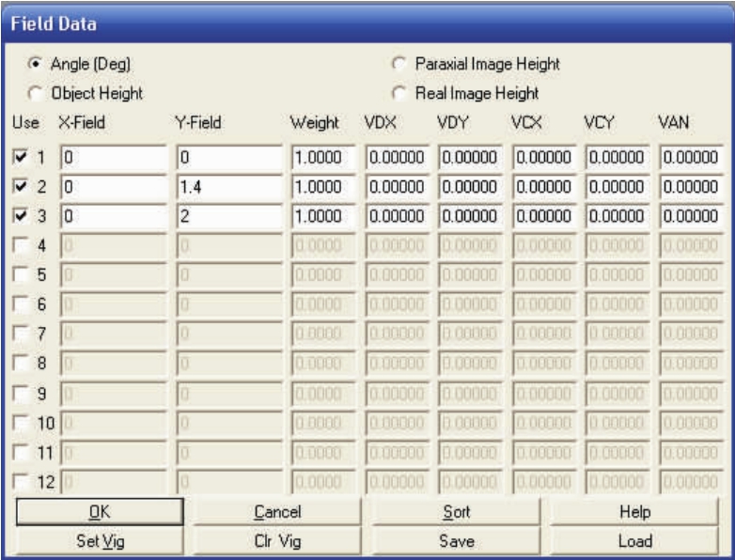The width and height of the screenshot is (735, 560).
Task: Edit X-Field value for field 1
Action: tap(114, 157)
